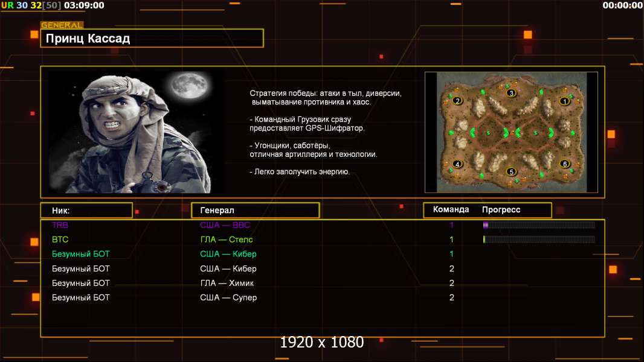Click start position marker 6 on the map
Image resolution: width=644 pixels, height=362 pixels.
click(x=565, y=164)
